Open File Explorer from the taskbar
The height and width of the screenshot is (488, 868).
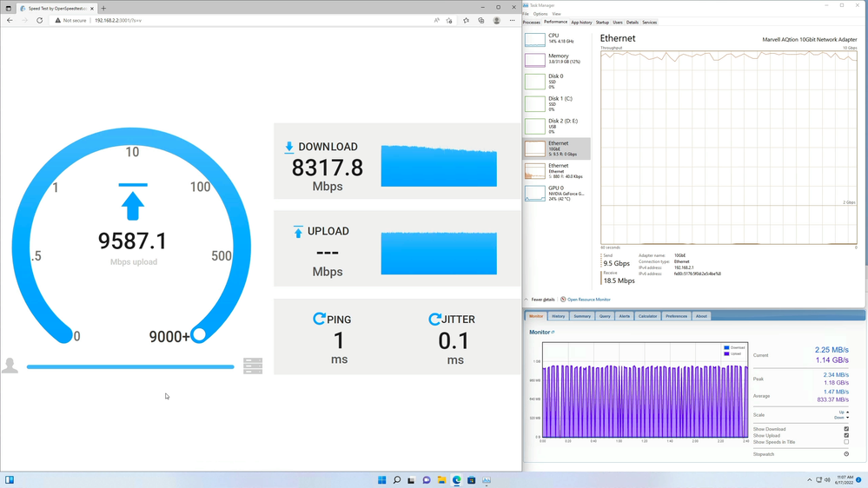441,479
